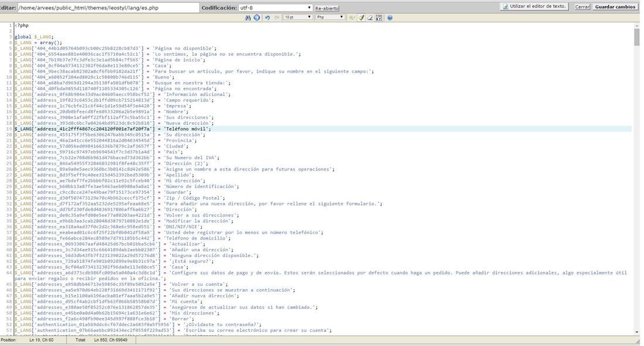Image resolution: width=644 pixels, height=346 pixels.
Task: Open the Php syntax language dropdown
Action: click(330, 17)
